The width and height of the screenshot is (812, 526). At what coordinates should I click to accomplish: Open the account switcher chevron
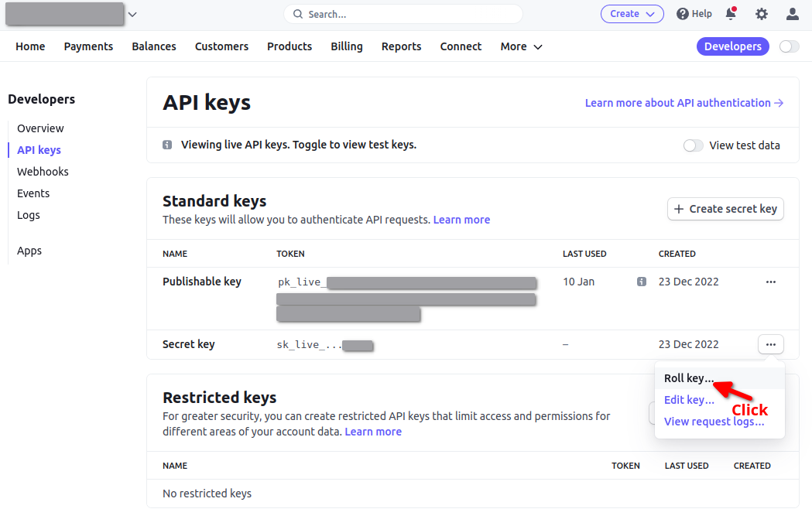pos(132,14)
